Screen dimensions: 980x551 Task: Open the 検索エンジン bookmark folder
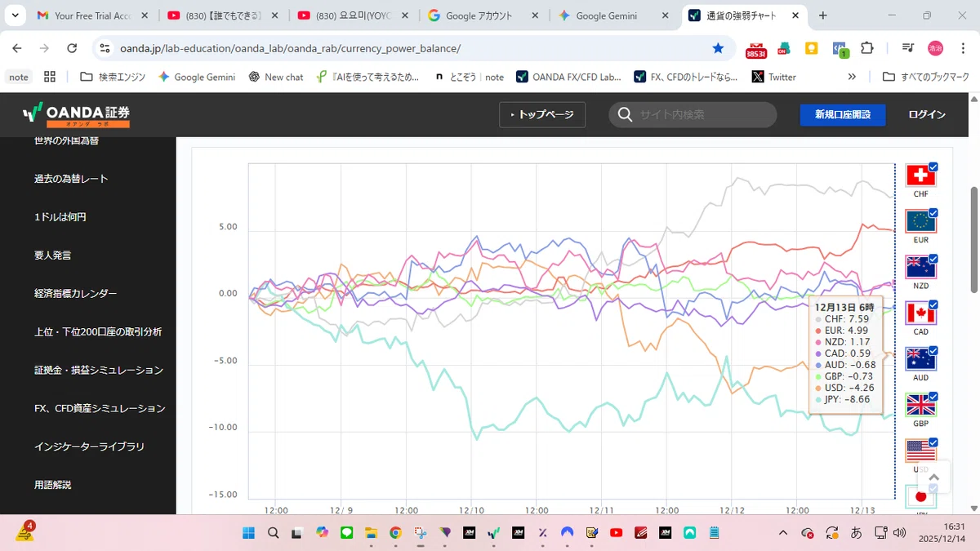pos(113,77)
